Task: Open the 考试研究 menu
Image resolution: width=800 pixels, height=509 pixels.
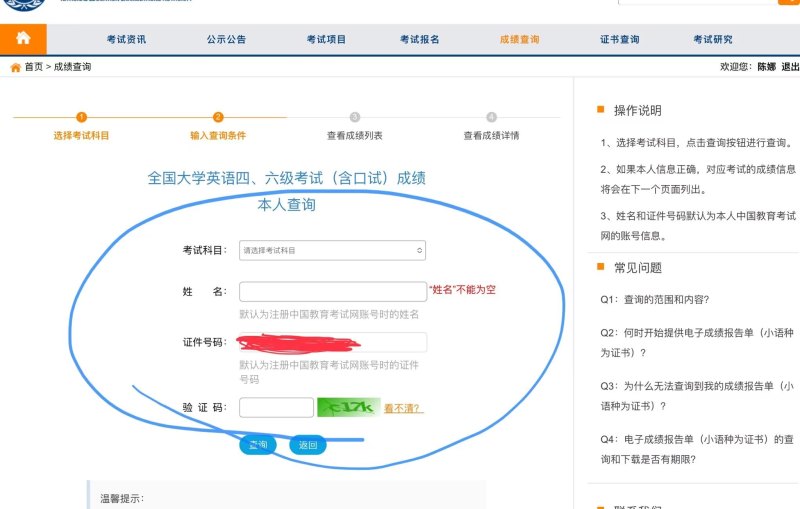Action: tap(713, 39)
